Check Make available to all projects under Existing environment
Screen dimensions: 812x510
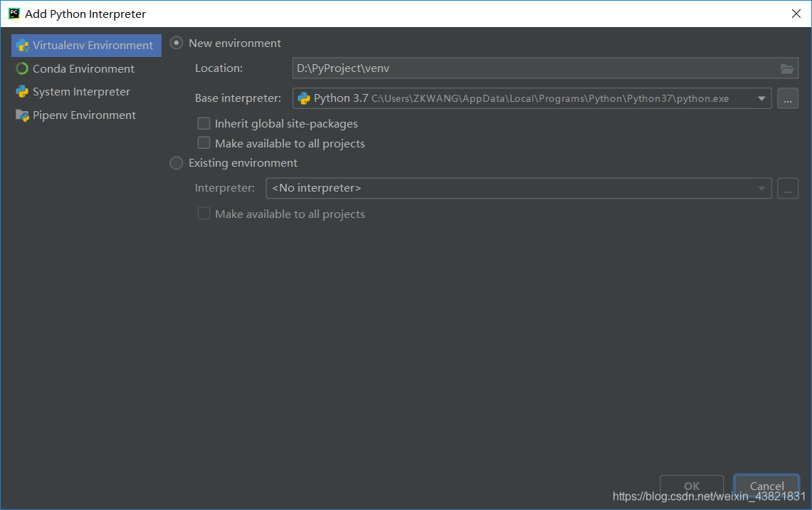coord(204,214)
